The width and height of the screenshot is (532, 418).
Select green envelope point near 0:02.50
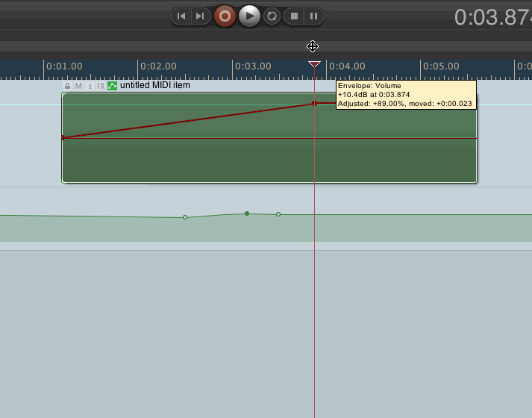(x=185, y=217)
